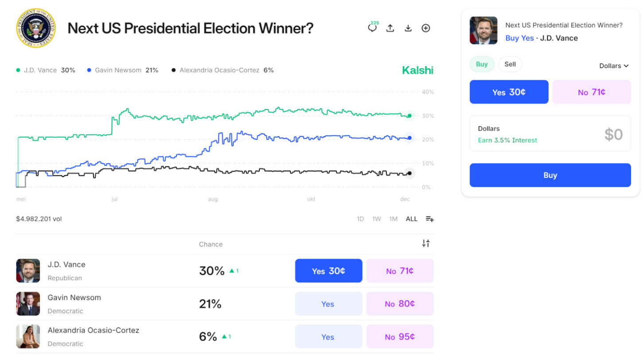Viewport: 644px width, 355px height.
Task: Switch chart range to 1D
Action: [360, 219]
